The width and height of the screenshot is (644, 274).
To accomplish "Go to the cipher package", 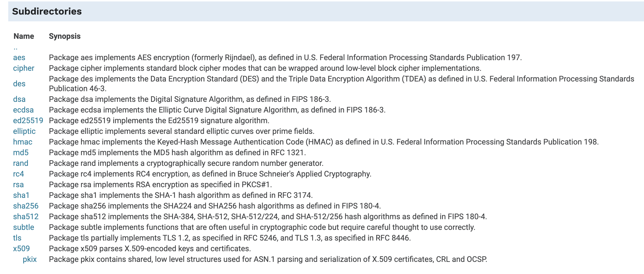I will 23,68.
